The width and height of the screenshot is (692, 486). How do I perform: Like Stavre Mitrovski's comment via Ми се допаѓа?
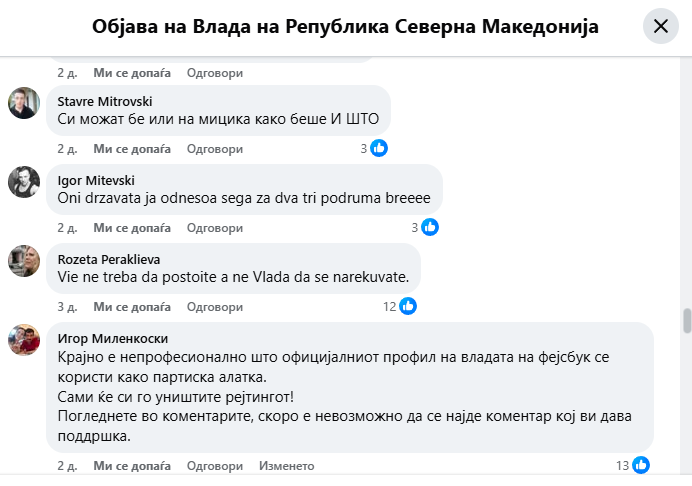pos(132,149)
